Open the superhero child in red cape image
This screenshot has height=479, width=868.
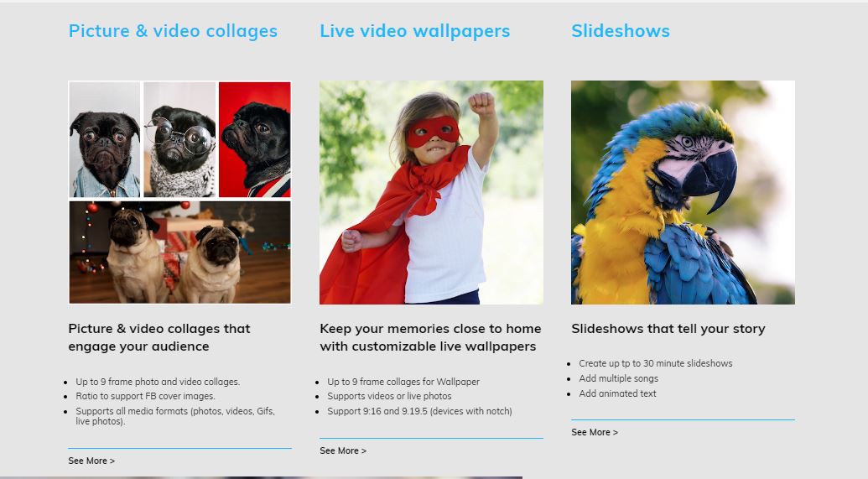click(x=431, y=192)
